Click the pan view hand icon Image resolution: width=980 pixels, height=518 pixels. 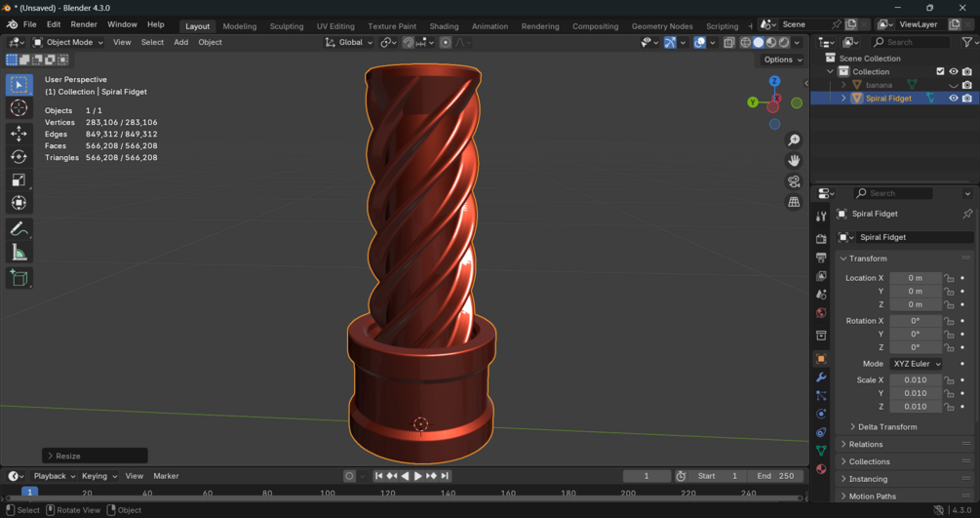click(x=794, y=161)
